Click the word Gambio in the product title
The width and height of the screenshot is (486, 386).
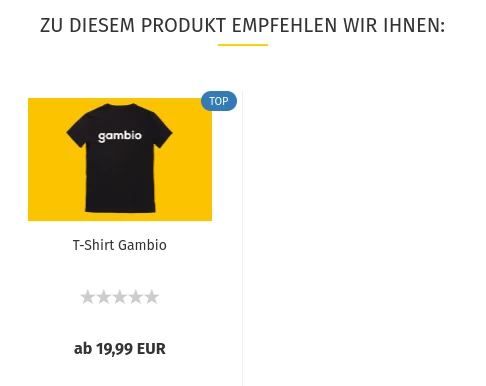point(143,245)
